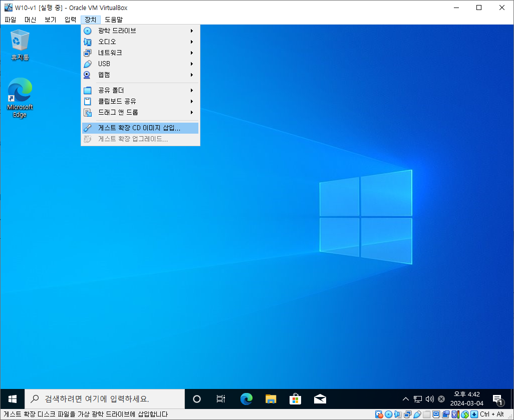Open Task View on guest taskbar
The image size is (514, 420).
221,399
